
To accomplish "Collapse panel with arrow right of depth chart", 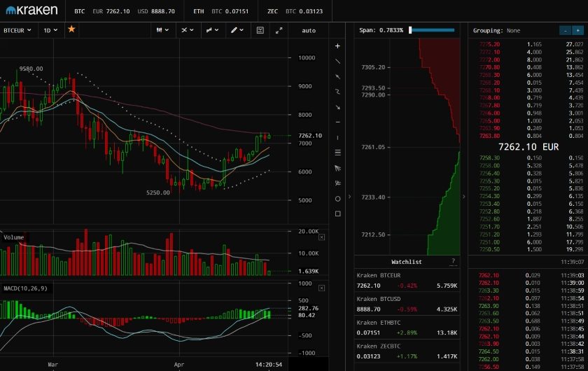I will coord(464,197).
